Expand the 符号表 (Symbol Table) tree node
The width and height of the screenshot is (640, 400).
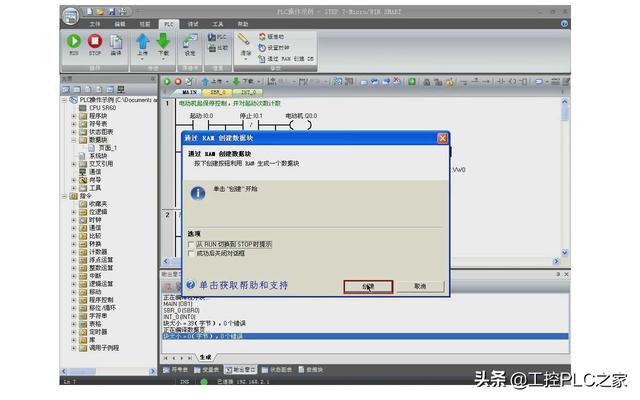[74, 124]
